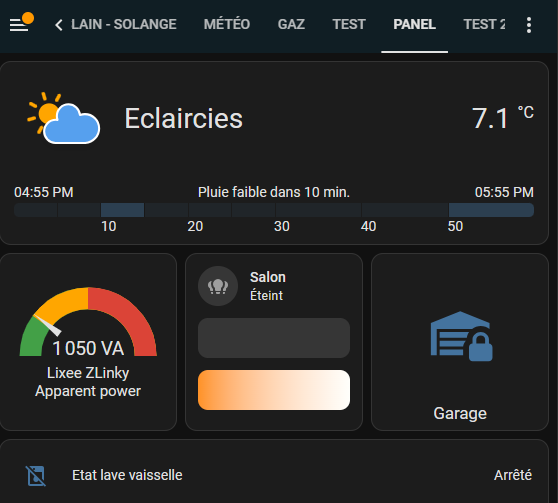
Task: Adjust the Salon brightness slider bar
Action: 274,338
